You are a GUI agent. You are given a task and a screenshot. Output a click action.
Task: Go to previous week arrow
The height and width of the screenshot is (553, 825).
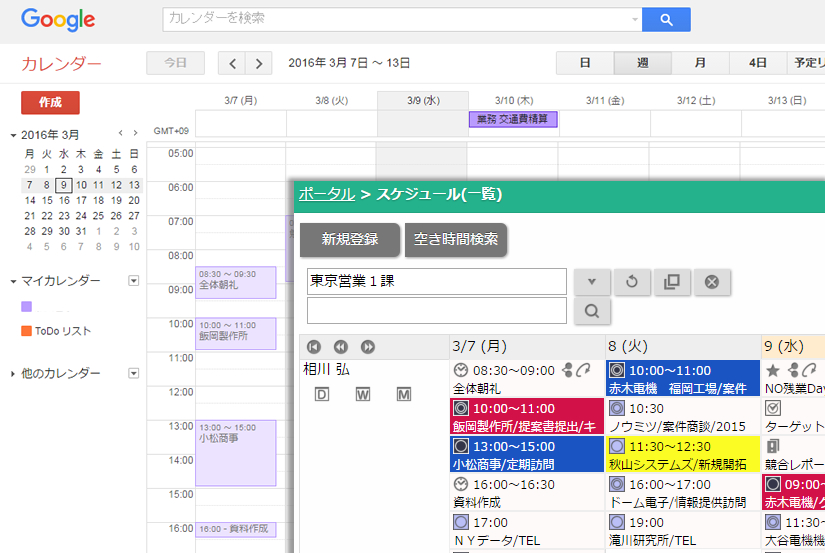tap(232, 64)
